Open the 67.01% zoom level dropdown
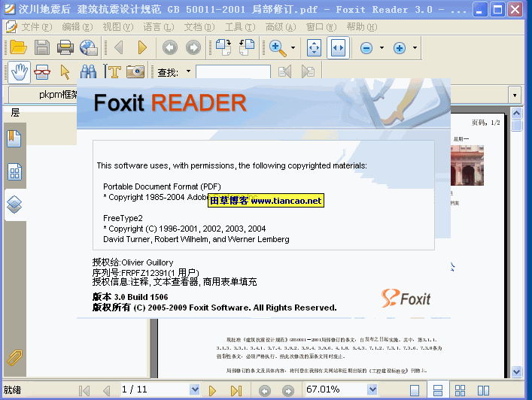Screen dimensions: 532x400 (x=372, y=389)
